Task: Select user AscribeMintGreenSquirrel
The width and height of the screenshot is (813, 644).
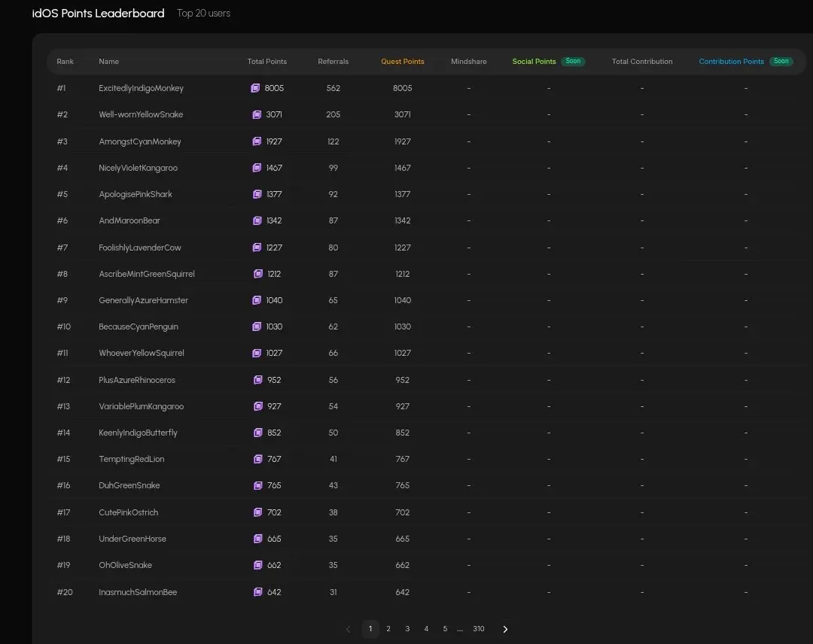Action: [x=147, y=274]
